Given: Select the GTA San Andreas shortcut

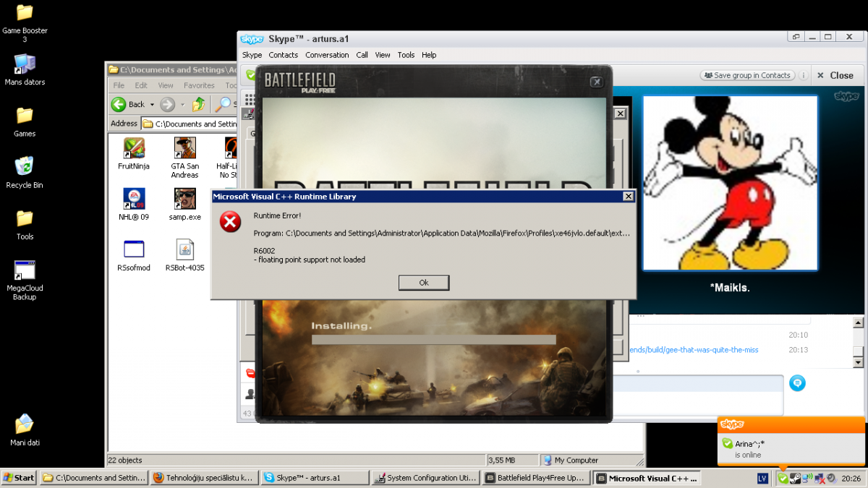Looking at the screenshot, I should 184,158.
